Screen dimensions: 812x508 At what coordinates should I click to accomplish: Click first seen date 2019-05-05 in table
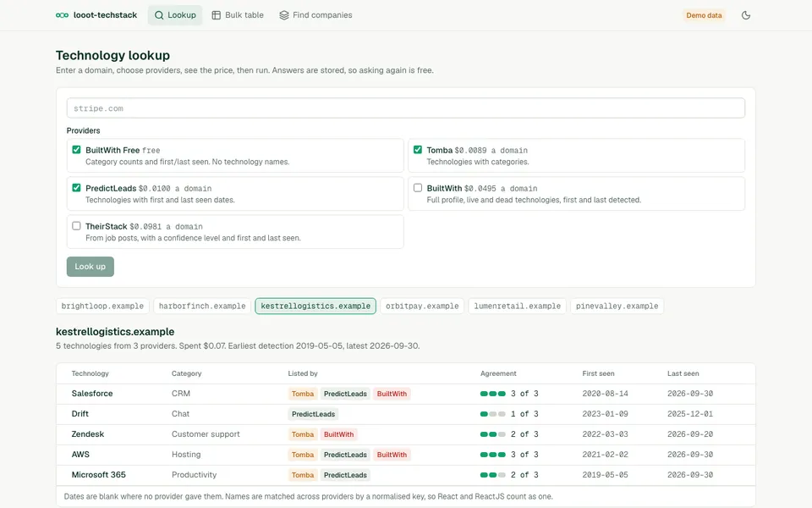coord(605,474)
